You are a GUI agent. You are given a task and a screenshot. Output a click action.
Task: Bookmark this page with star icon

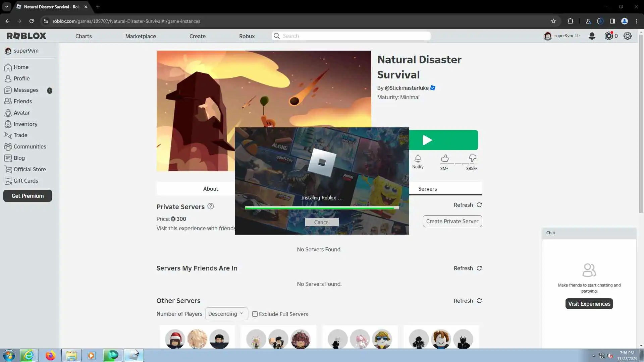click(x=553, y=21)
